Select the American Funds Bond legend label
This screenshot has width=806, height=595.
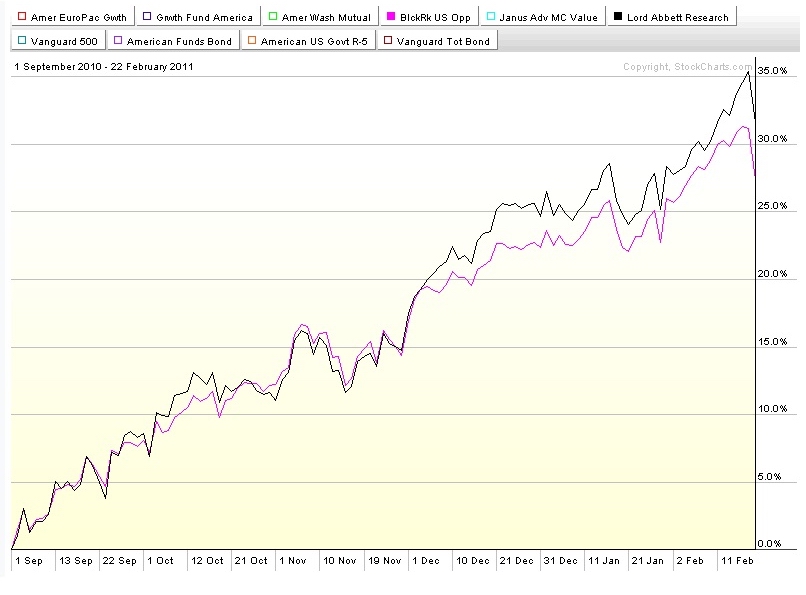[179, 42]
